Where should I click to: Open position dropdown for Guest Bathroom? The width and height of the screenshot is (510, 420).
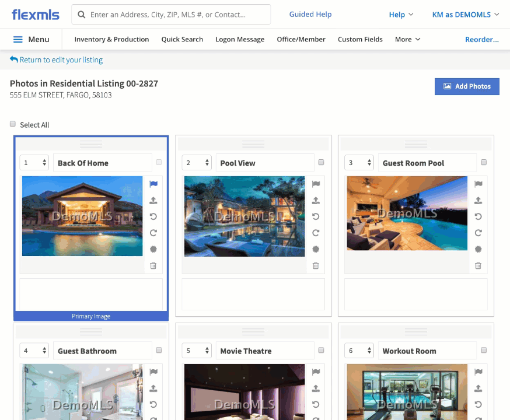tap(34, 351)
